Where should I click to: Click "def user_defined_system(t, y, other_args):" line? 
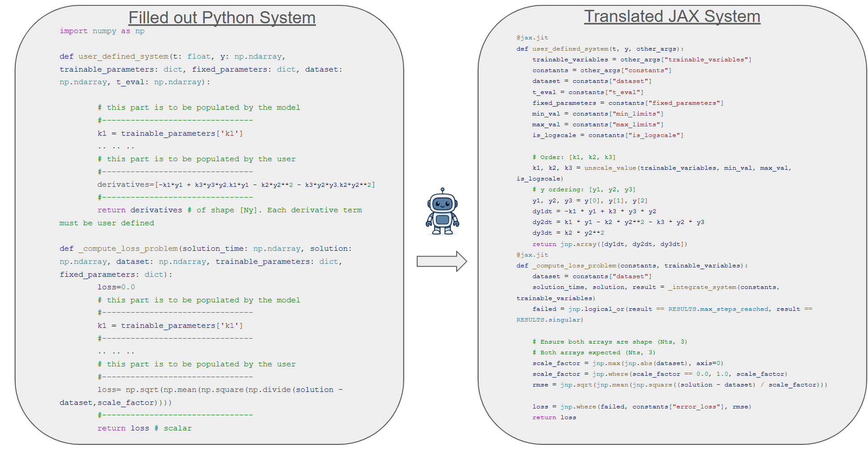pyautogui.click(x=600, y=49)
